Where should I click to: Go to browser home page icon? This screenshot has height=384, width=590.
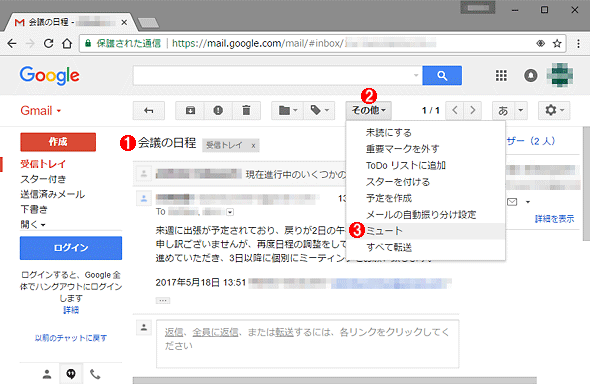(x=67, y=44)
